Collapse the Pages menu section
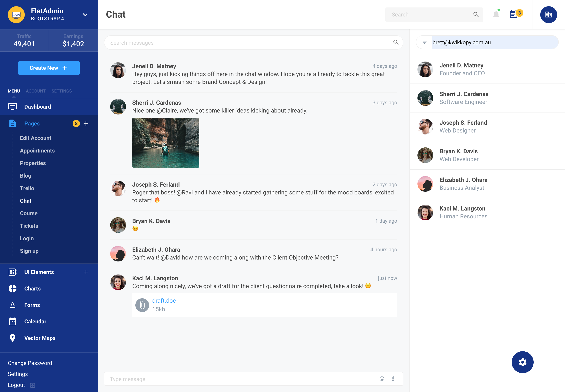The width and height of the screenshot is (565, 392). pos(32,123)
